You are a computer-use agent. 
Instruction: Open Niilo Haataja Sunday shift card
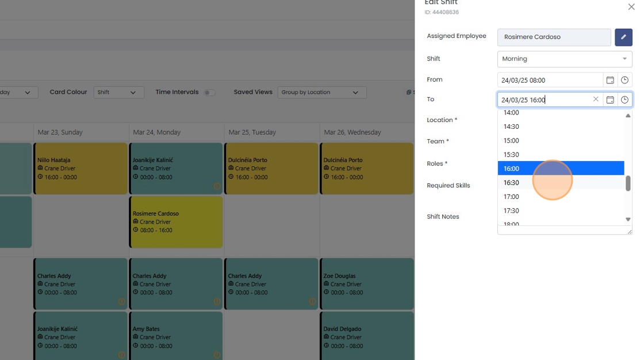pos(80,168)
